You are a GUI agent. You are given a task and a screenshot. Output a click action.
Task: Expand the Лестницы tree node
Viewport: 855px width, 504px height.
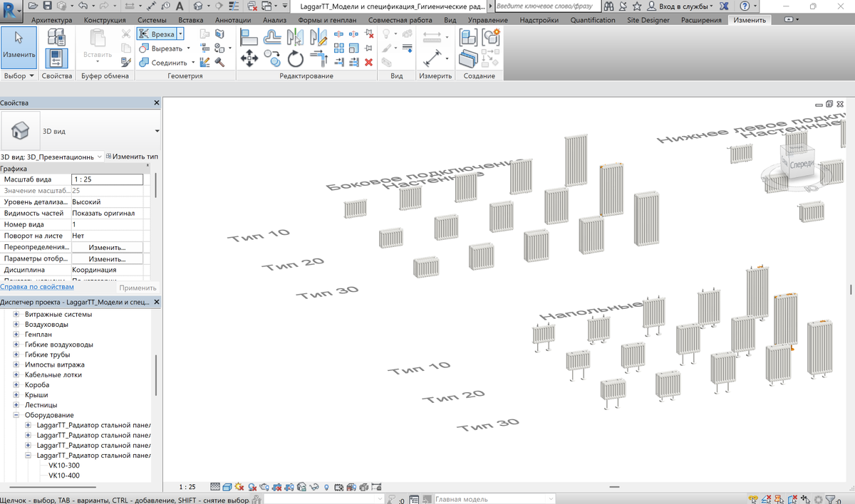point(16,405)
